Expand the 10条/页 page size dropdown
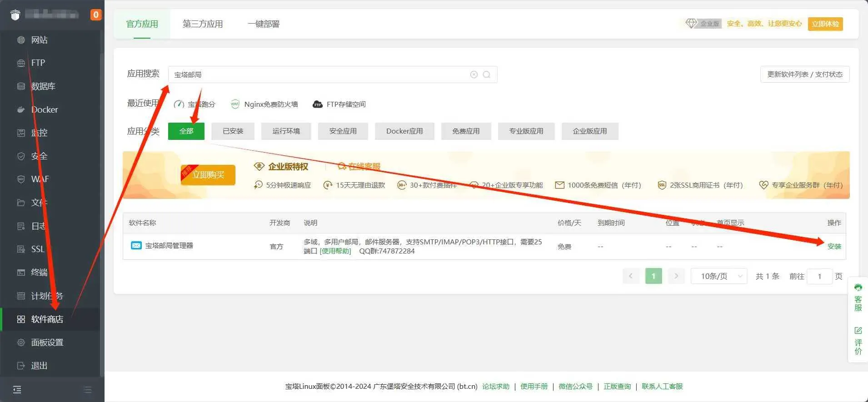The width and height of the screenshot is (868, 402). pos(719,276)
